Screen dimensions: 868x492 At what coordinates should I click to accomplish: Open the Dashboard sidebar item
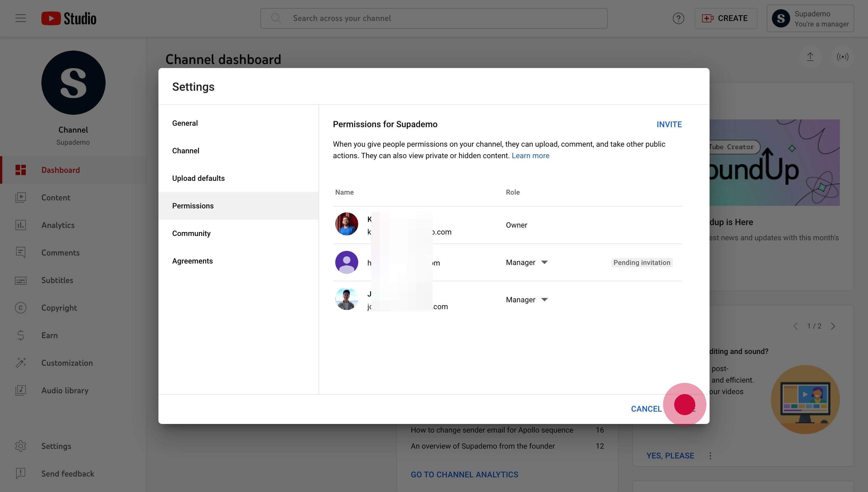(x=74, y=170)
